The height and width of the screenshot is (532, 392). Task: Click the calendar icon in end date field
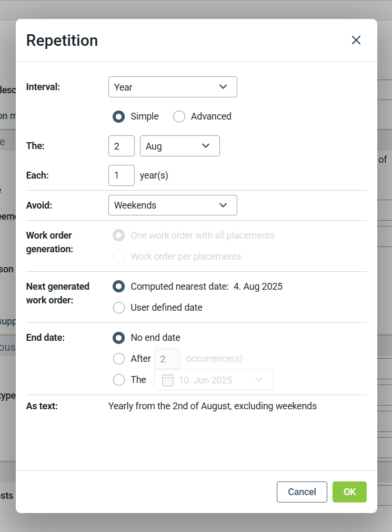tap(168, 380)
